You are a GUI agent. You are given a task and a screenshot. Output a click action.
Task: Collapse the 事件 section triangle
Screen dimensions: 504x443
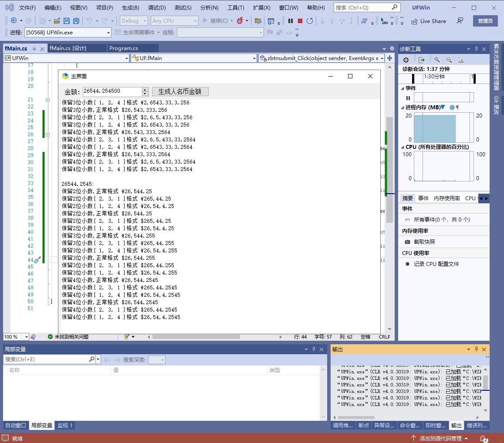tap(403, 88)
